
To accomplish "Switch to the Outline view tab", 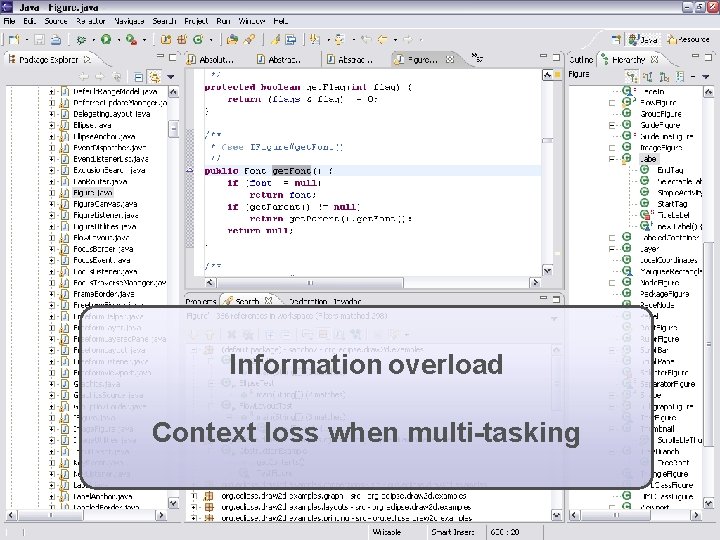I will click(581, 59).
